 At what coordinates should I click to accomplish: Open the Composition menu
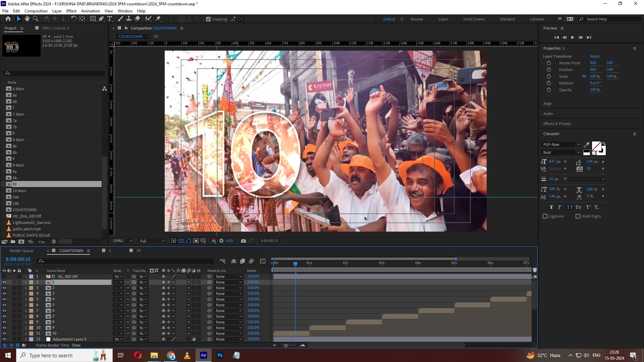(x=36, y=11)
